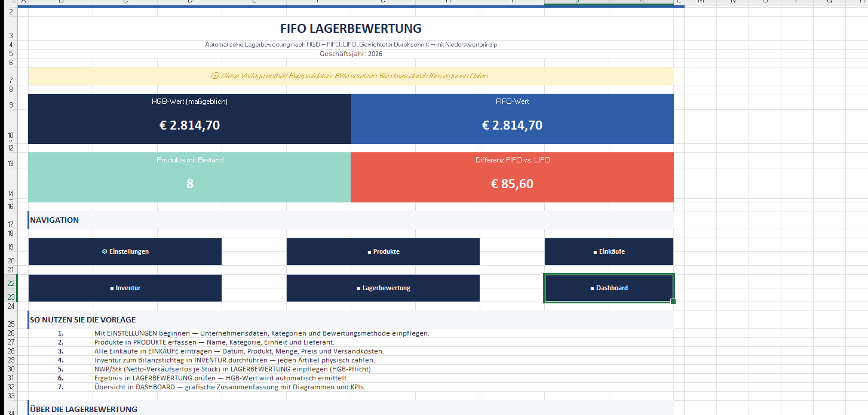Go to the Produkte sheet button
The image size is (868, 415).
383,251
